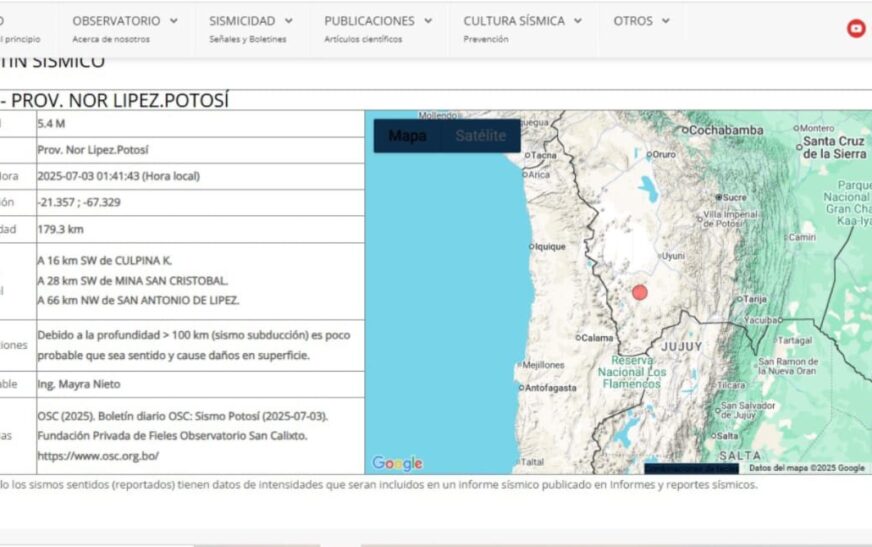Click the red earthquake epicenter marker
Image resolution: width=872 pixels, height=547 pixels.
click(640, 292)
